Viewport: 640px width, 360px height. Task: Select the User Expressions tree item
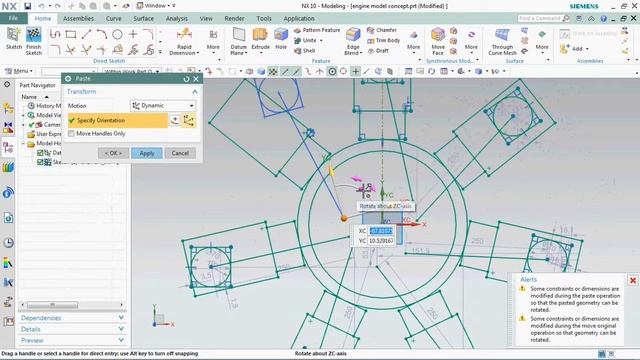point(44,134)
